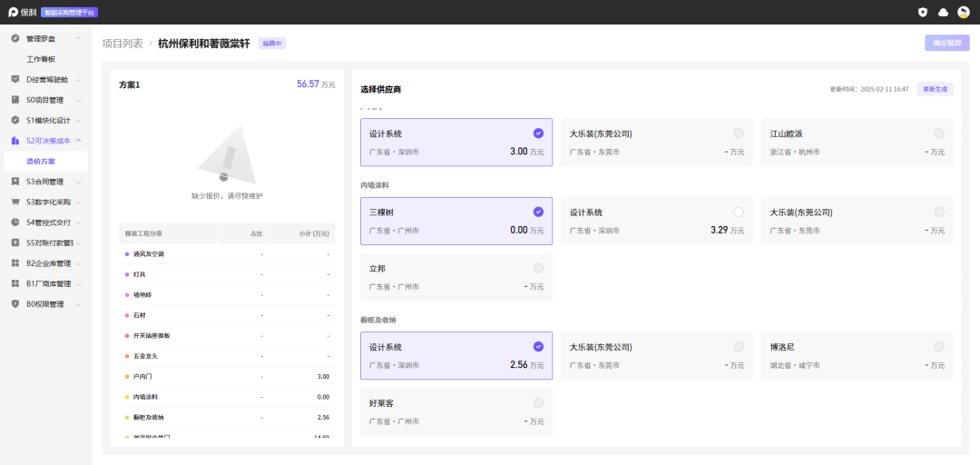The image size is (980, 465).
Task: Click the D经营驾驶舱 monitor icon
Action: 15,79
